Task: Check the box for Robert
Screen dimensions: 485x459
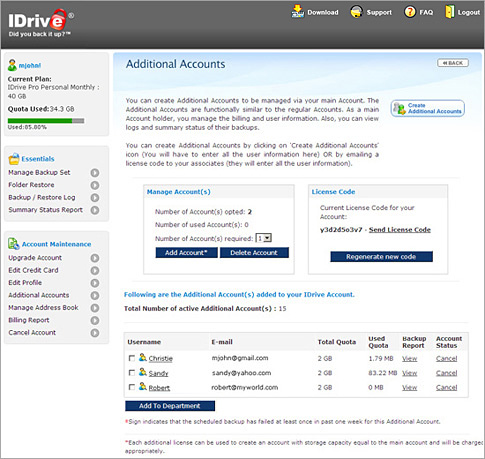Action: click(132, 387)
